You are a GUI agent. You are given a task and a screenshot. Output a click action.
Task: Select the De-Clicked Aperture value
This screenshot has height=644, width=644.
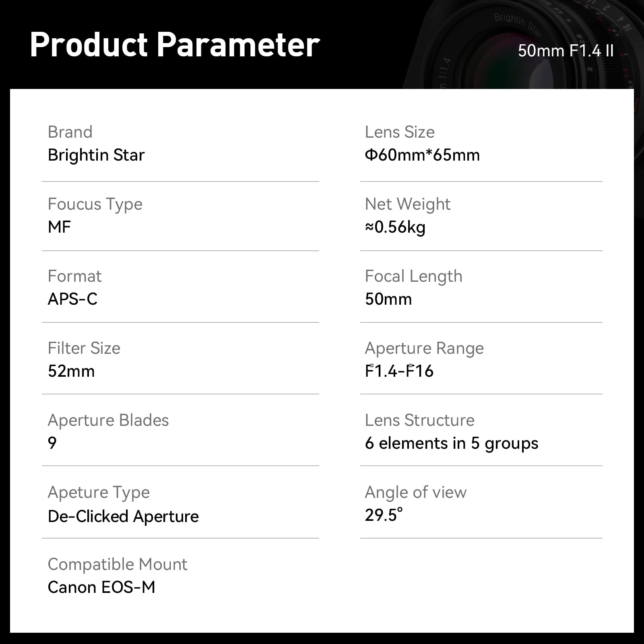123,516
